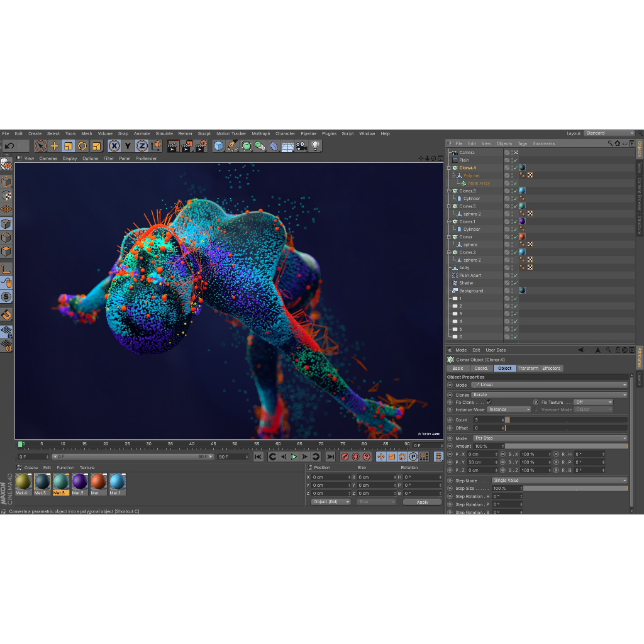This screenshot has height=644, width=644.
Task: Toggle Autokeying red circular button
Action: (356, 457)
